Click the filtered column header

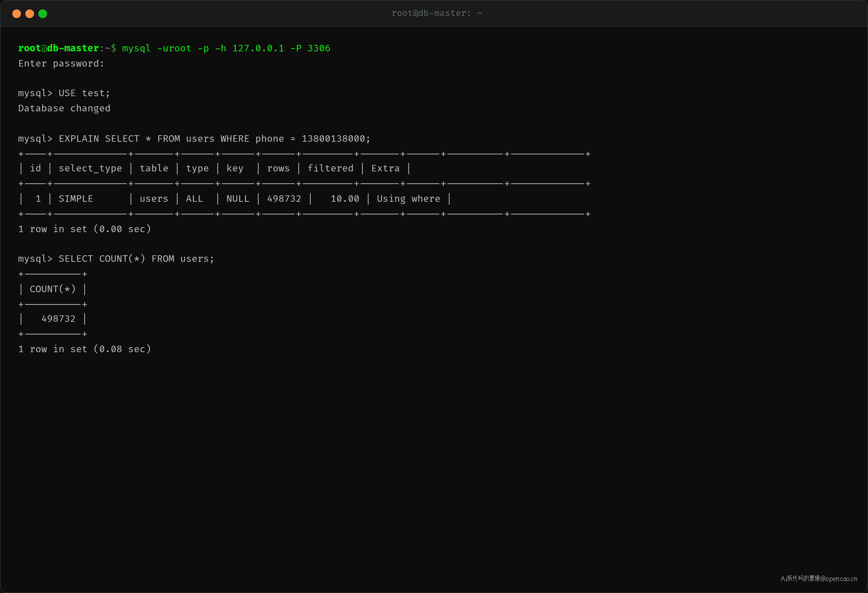330,168
